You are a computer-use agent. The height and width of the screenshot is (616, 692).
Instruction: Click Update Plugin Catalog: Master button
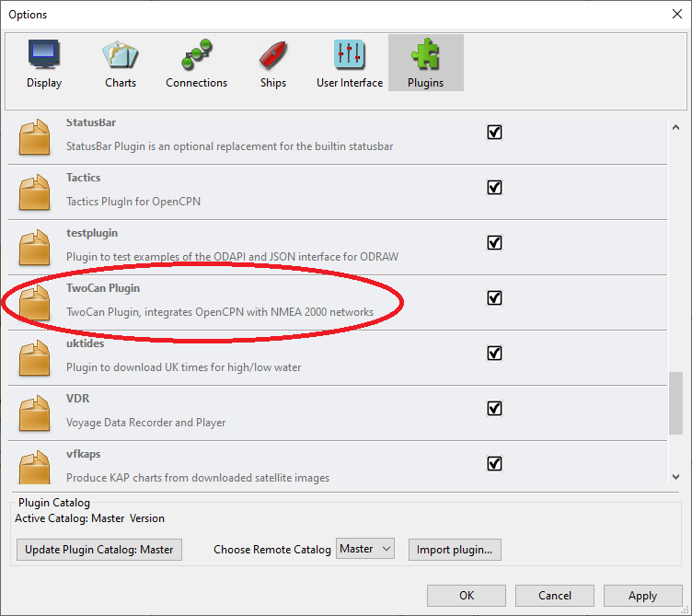[99, 550]
